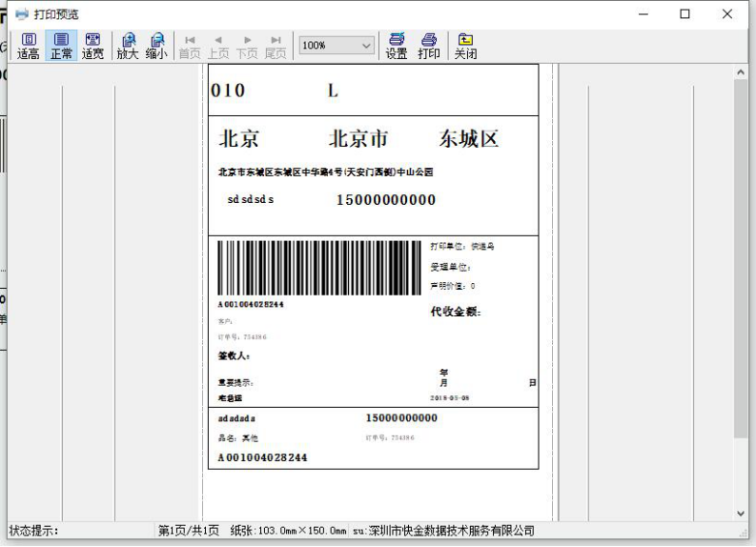Click the 纸张 paper size status text

(288, 531)
